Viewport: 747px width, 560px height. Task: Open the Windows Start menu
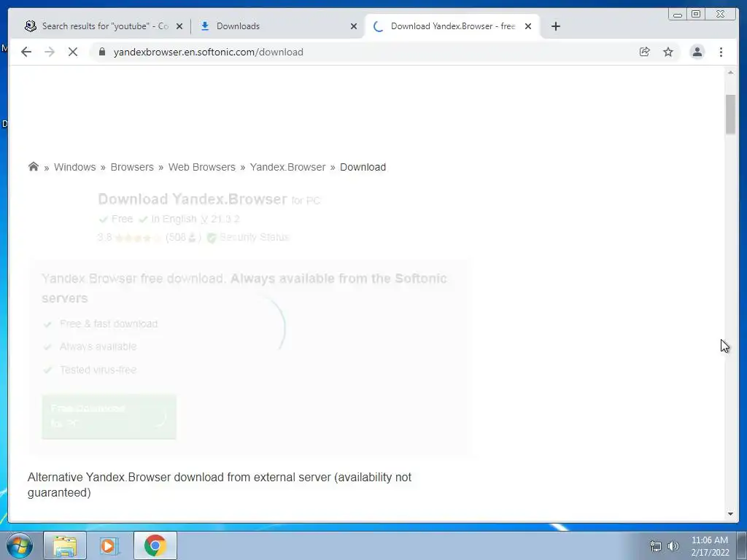click(20, 545)
